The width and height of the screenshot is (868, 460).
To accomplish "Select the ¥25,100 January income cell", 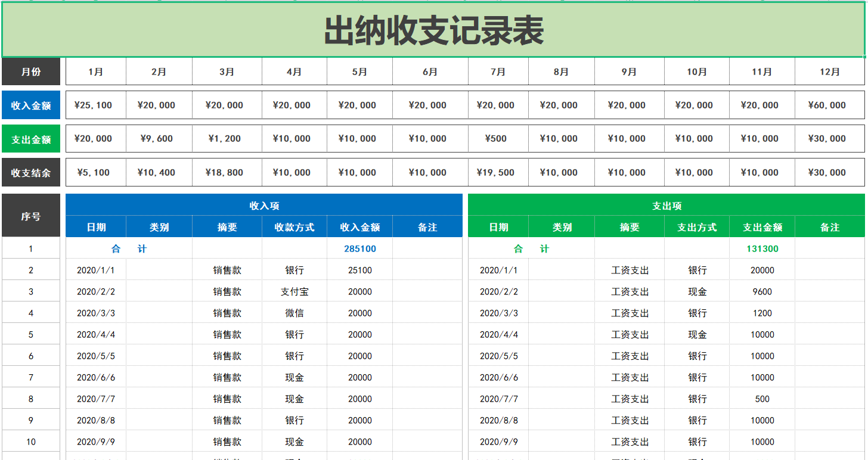I will tap(95, 104).
